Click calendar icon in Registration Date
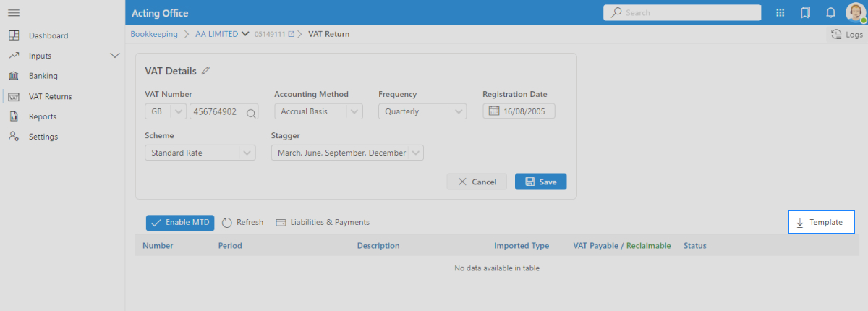 pyautogui.click(x=495, y=111)
